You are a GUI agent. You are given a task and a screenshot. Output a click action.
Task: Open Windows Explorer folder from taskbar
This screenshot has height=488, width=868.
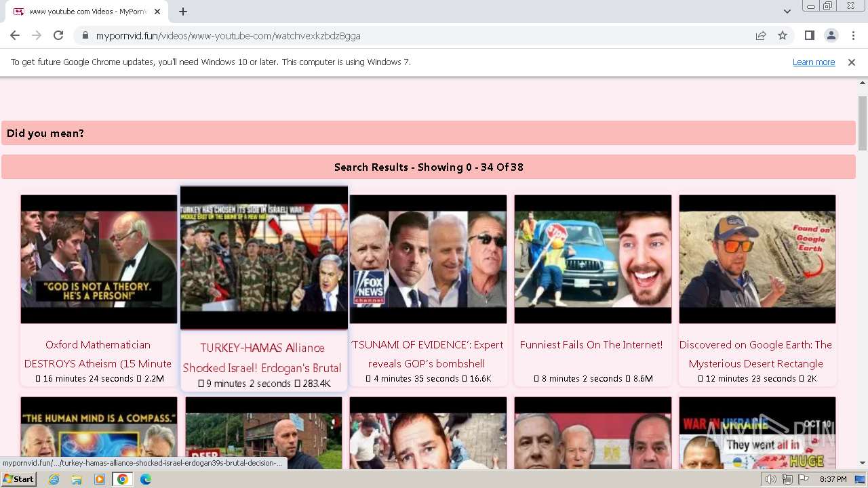tap(77, 479)
